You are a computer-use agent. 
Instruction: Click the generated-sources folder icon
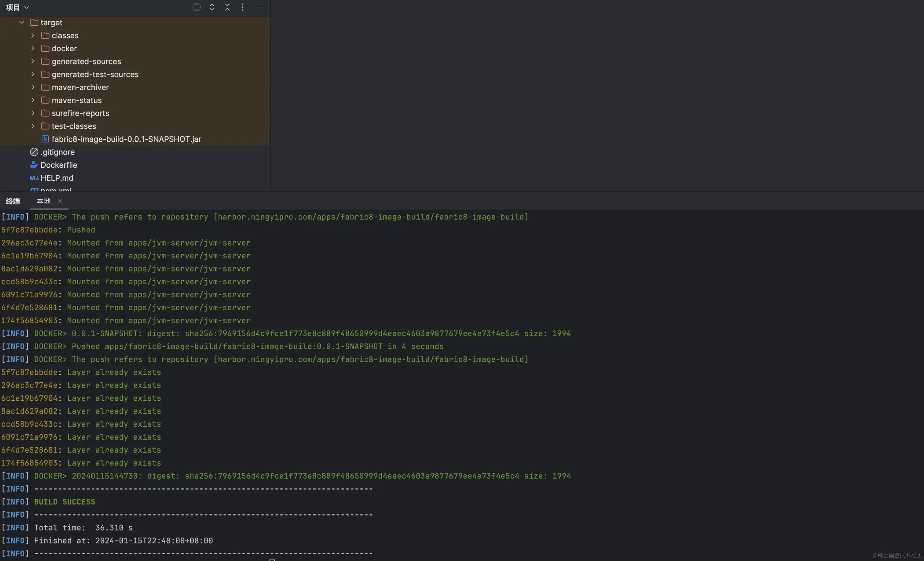pos(45,61)
